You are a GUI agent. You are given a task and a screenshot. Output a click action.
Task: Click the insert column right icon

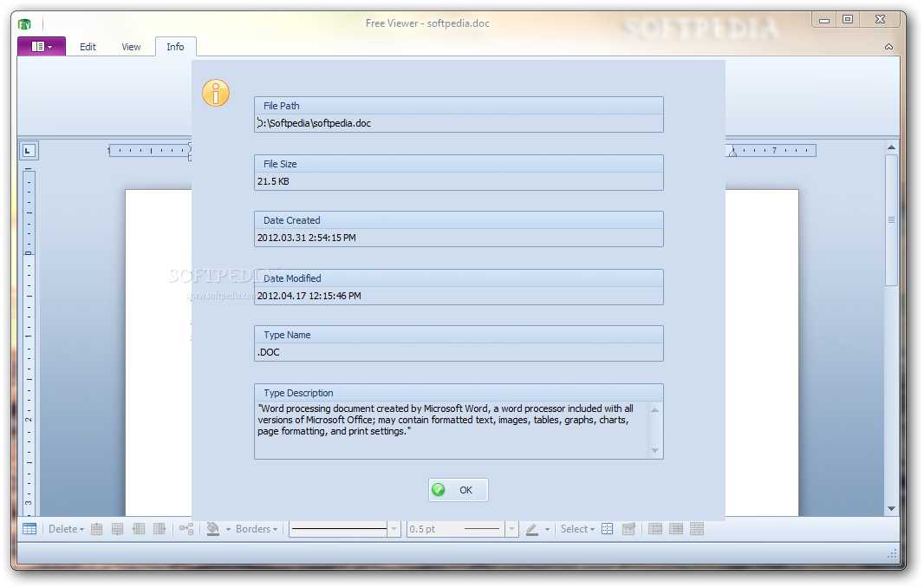pos(159,529)
